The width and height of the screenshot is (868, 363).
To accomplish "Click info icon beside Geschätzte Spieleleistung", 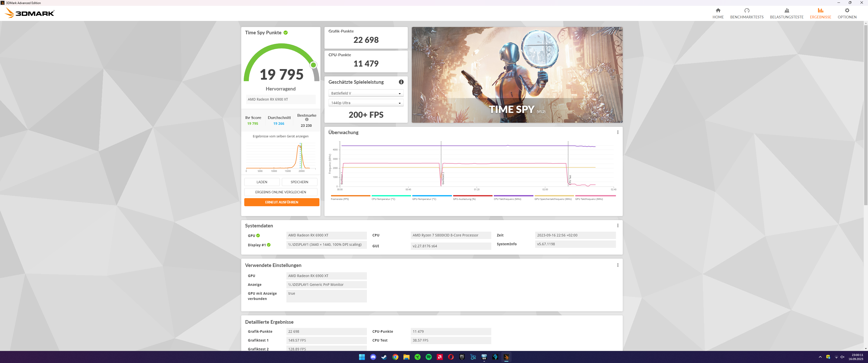I will click(401, 82).
